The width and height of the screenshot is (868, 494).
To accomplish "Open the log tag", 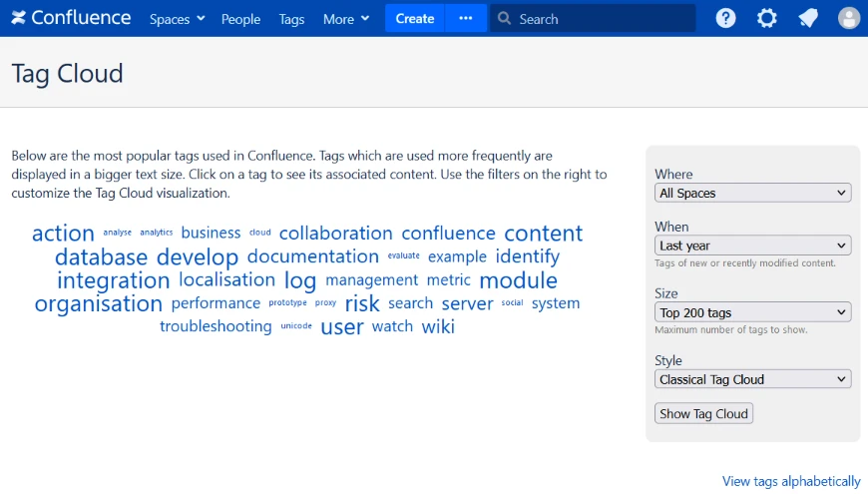I will pyautogui.click(x=300, y=280).
